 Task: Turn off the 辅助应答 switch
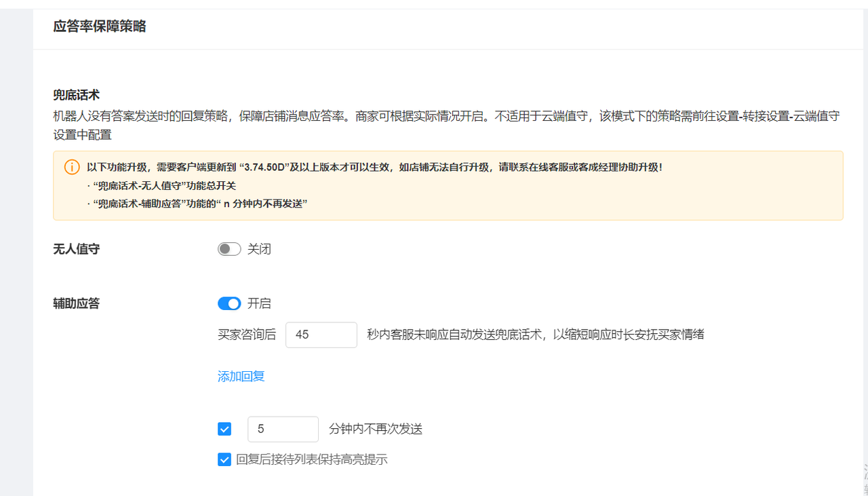[x=229, y=303]
